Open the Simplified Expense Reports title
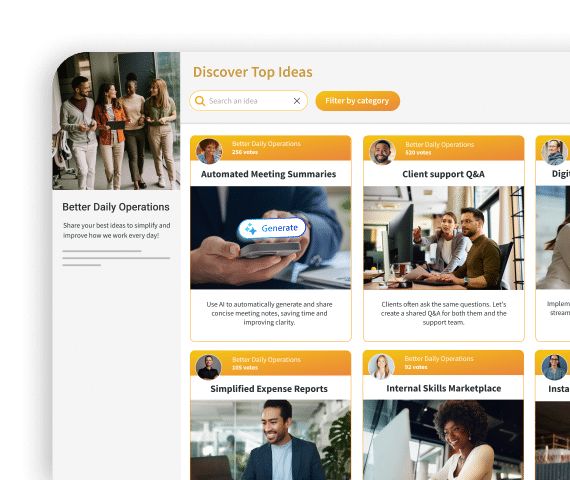The width and height of the screenshot is (570, 480). [269, 389]
